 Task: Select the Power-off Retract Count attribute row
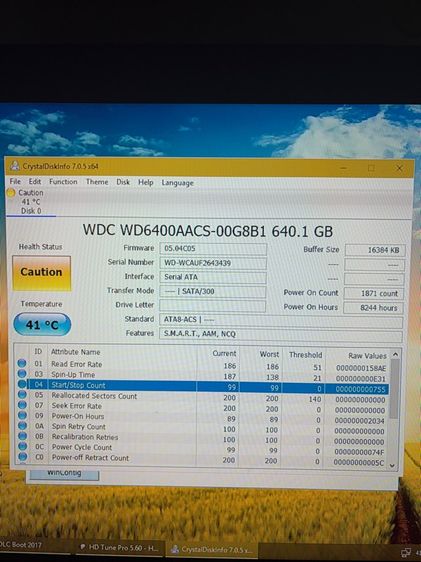point(203,459)
